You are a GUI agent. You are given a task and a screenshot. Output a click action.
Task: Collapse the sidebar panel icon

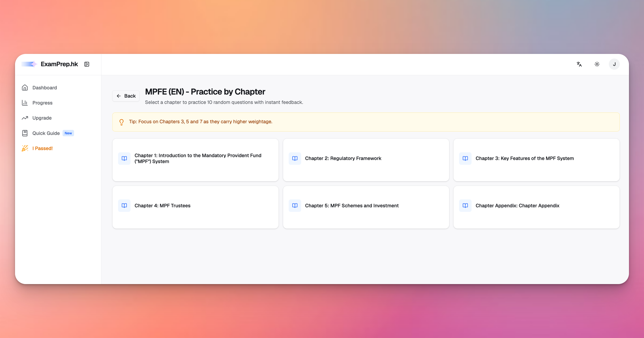point(87,64)
